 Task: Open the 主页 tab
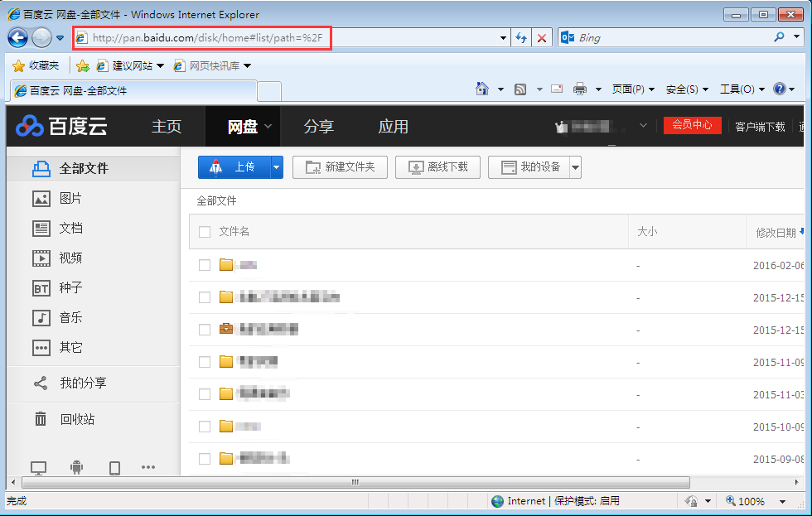pyautogui.click(x=167, y=126)
